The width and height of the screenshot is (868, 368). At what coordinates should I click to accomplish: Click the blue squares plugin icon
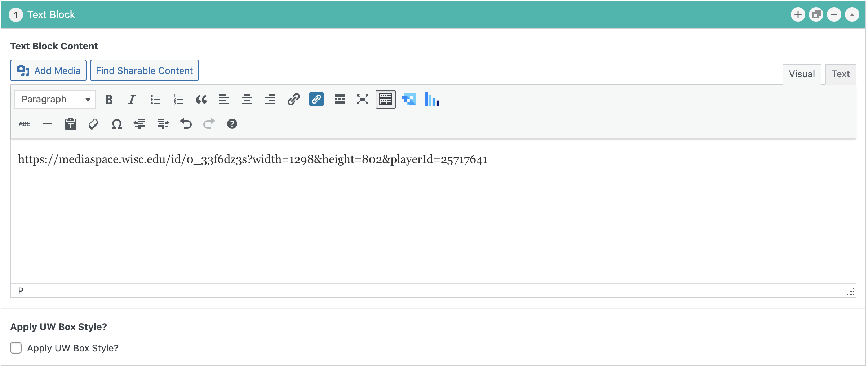[409, 100]
